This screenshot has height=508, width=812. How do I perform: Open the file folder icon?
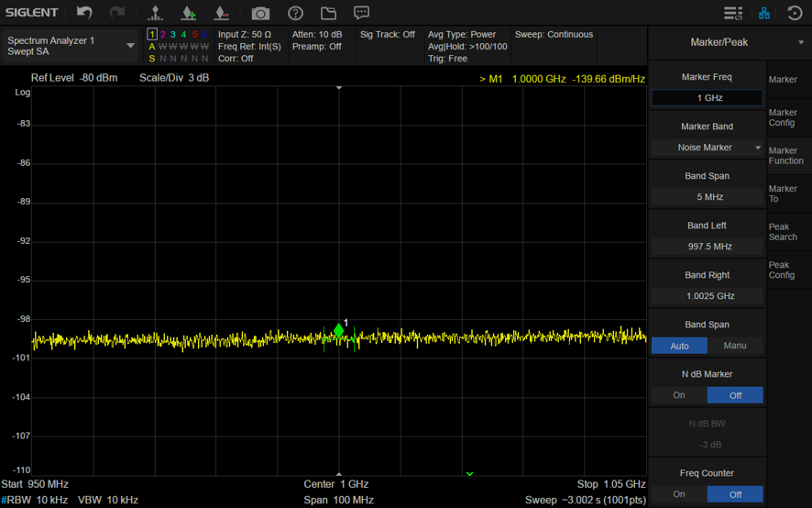328,13
